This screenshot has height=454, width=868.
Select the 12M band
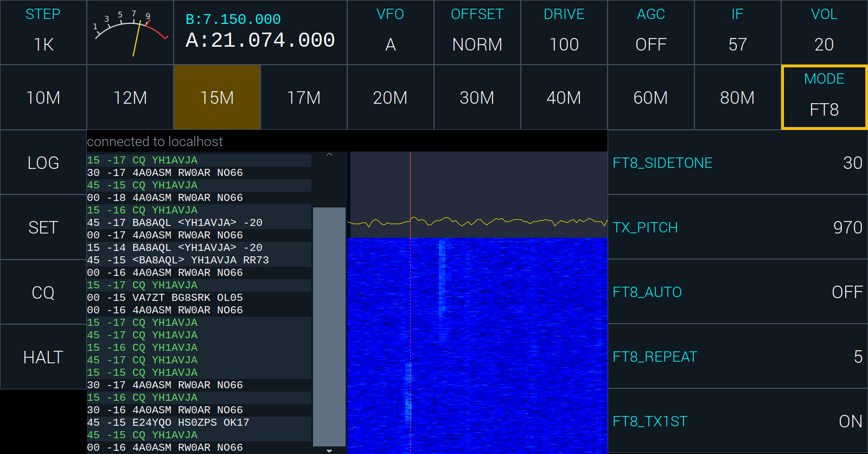click(x=130, y=97)
